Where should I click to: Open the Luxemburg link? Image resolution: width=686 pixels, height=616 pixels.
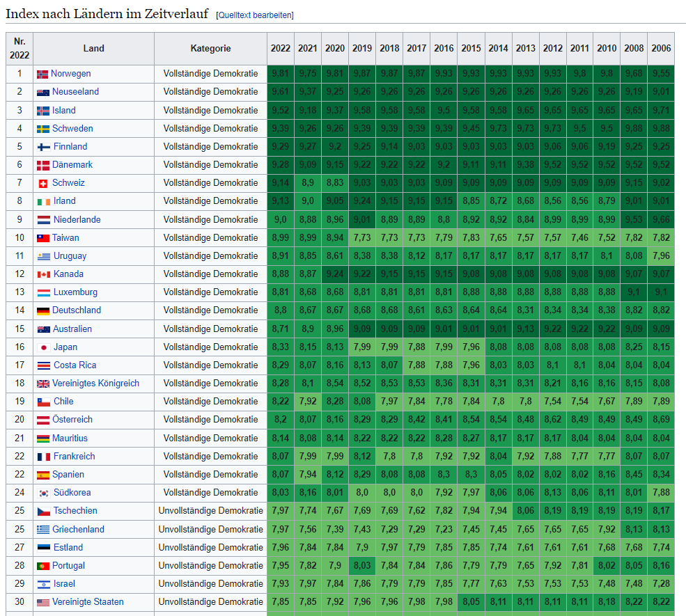[76, 292]
